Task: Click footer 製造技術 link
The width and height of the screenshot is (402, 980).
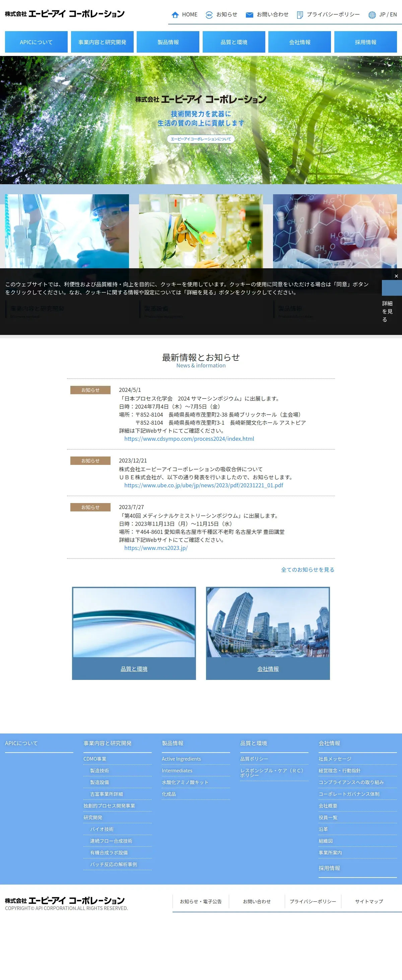Action: (99, 771)
